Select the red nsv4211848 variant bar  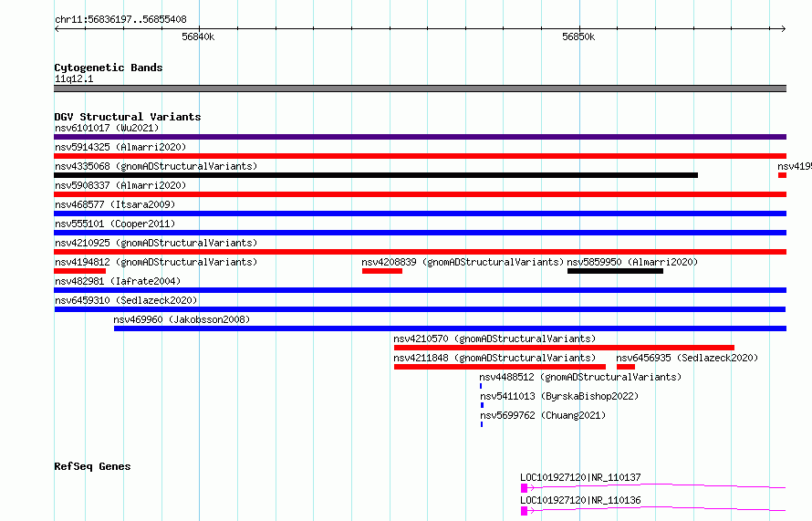pos(500,367)
